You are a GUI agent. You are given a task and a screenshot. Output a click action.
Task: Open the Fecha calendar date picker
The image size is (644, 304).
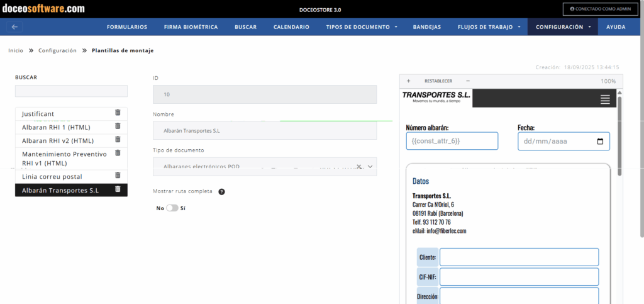[x=600, y=142]
